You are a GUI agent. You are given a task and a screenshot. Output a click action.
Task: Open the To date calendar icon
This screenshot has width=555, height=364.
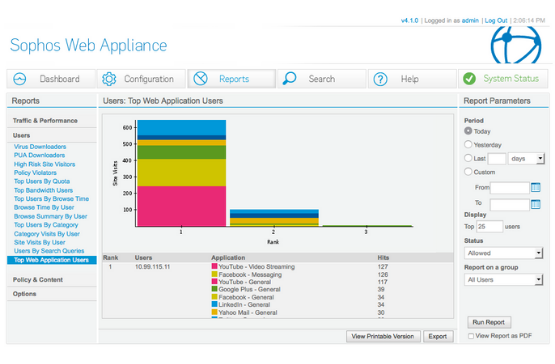click(536, 204)
